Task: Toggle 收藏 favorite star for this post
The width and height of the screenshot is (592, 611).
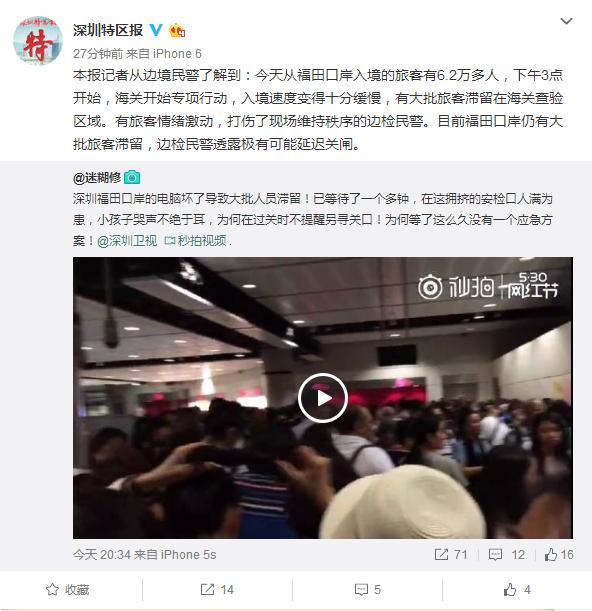Action: coord(68,590)
